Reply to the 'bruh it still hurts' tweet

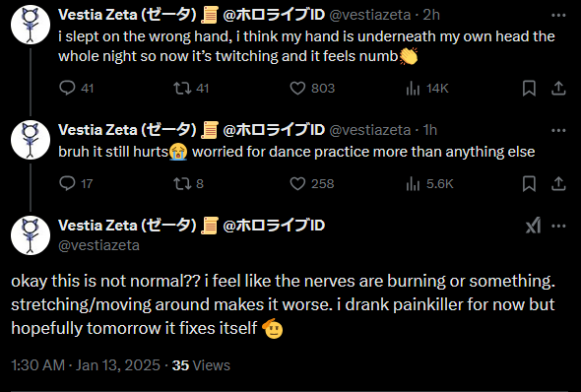pyautogui.click(x=76, y=184)
